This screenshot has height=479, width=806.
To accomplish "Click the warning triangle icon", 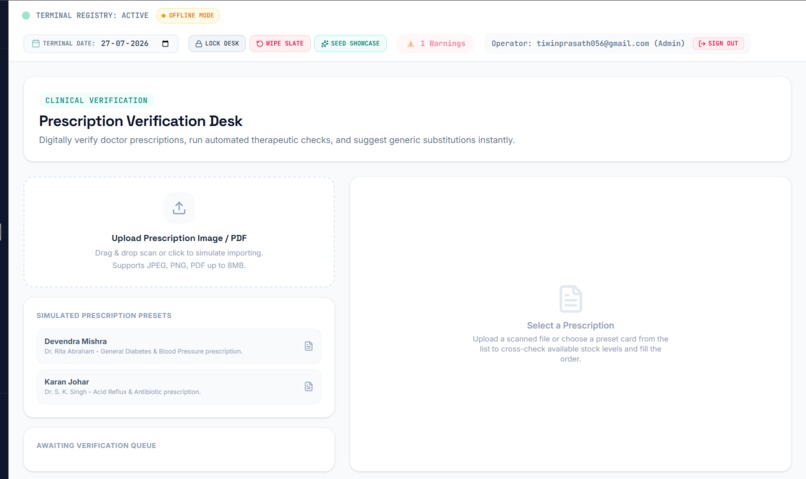I will 411,44.
